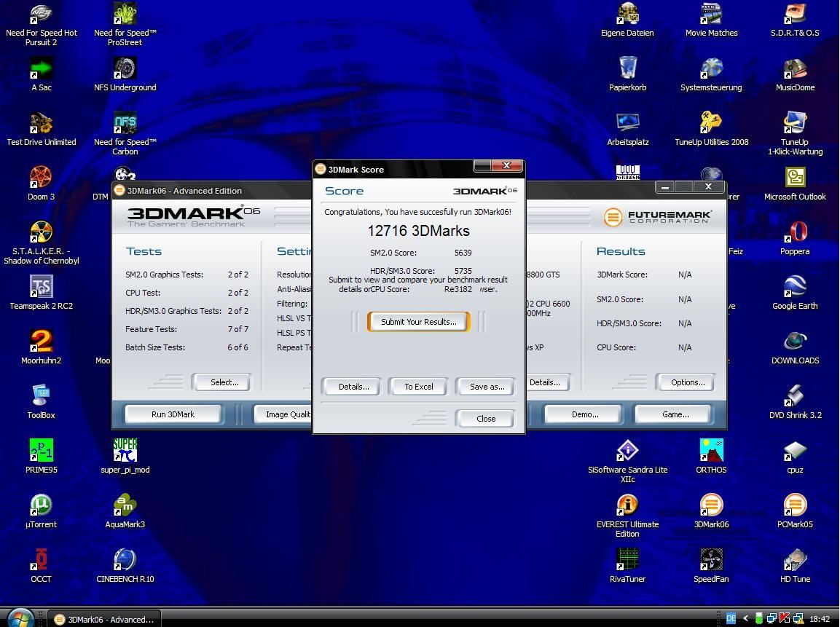This screenshot has width=840, height=627.
Task: Launch TuneUp Utilities 2008 icon
Action: pos(711,128)
